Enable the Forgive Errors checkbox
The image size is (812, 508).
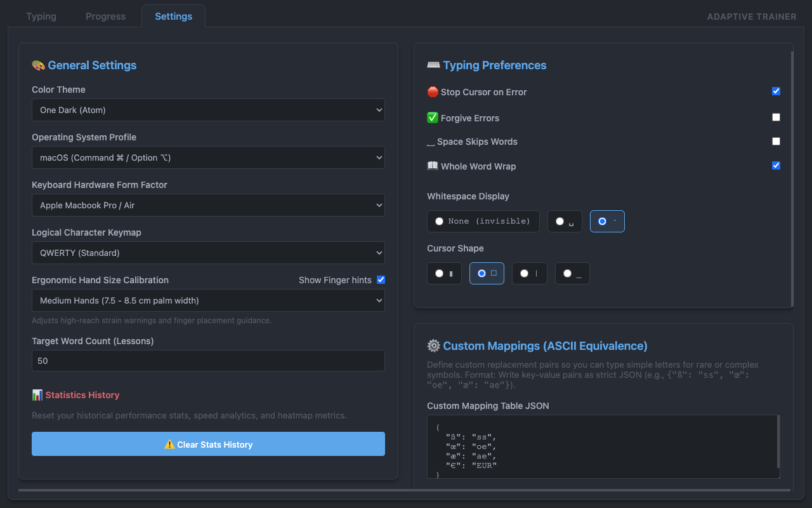click(776, 117)
